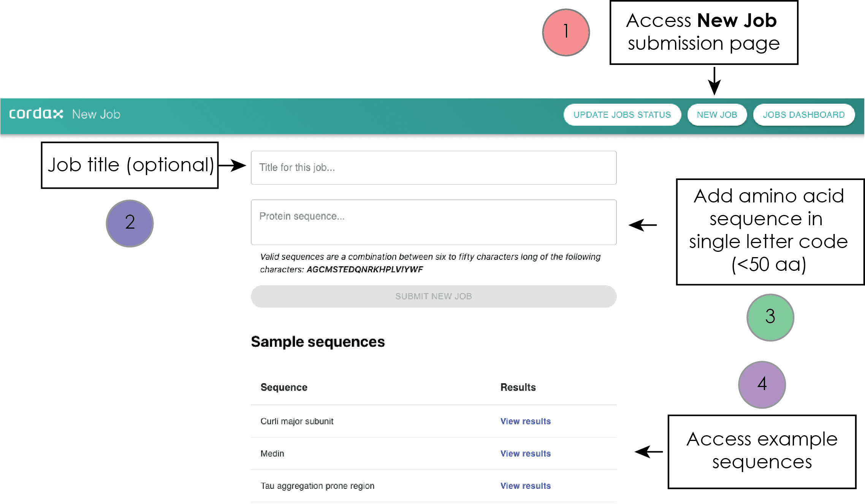Click the 'Sequence' column header
The width and height of the screenshot is (865, 504).
[x=284, y=387]
